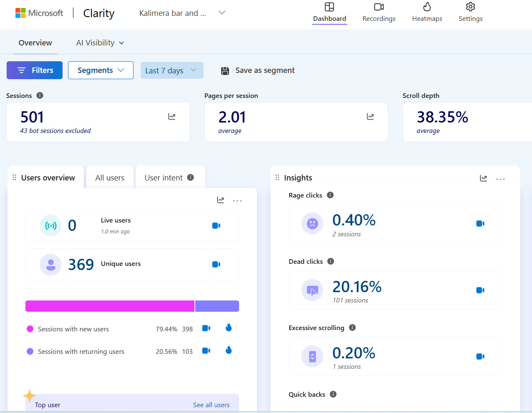The height and width of the screenshot is (413, 532).
Task: Expand the AI Visibility menu
Action: (x=100, y=43)
